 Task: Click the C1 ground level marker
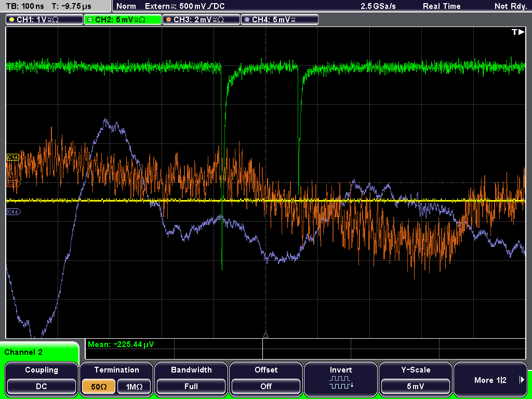coord(14,157)
